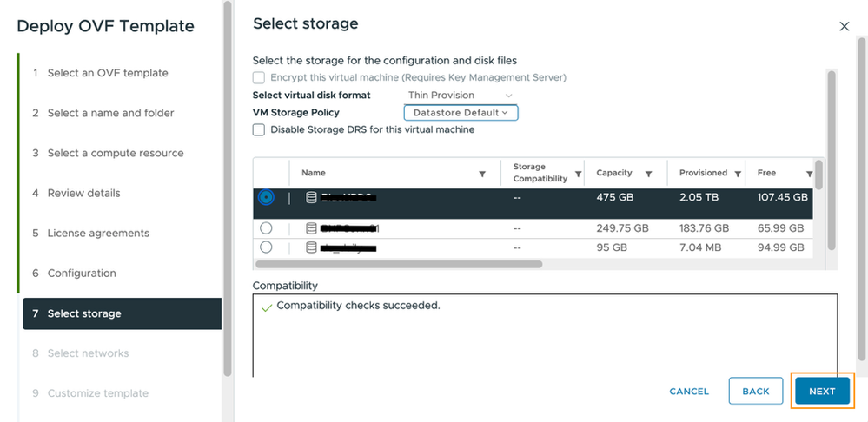Screen dimensions: 868x422
Task: Go to step 1 Select an OVF template
Action: 107,73
